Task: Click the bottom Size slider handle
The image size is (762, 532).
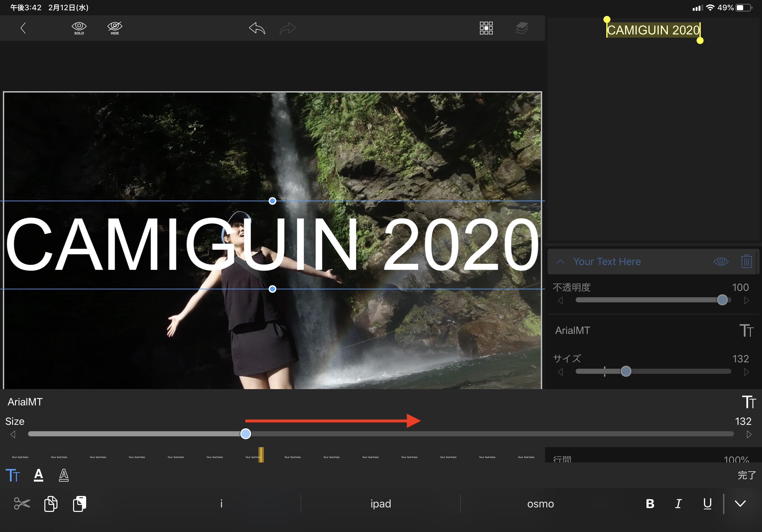Action: point(246,434)
